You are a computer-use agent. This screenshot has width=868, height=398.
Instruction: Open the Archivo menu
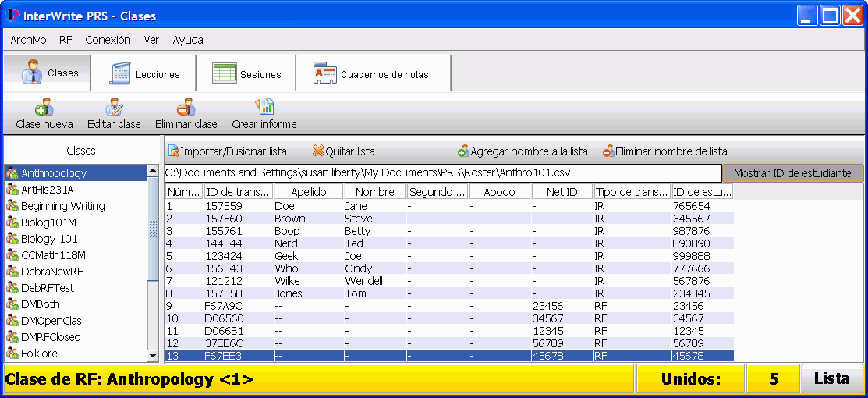coord(28,40)
